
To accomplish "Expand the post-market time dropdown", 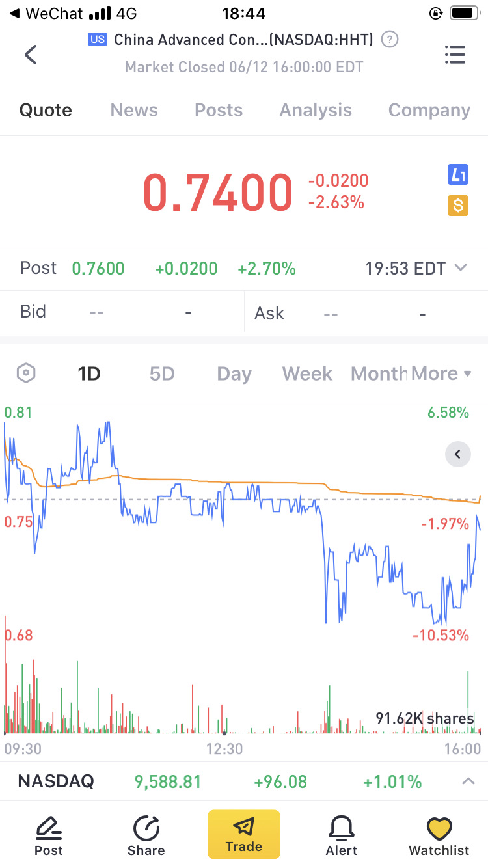I will (461, 267).
